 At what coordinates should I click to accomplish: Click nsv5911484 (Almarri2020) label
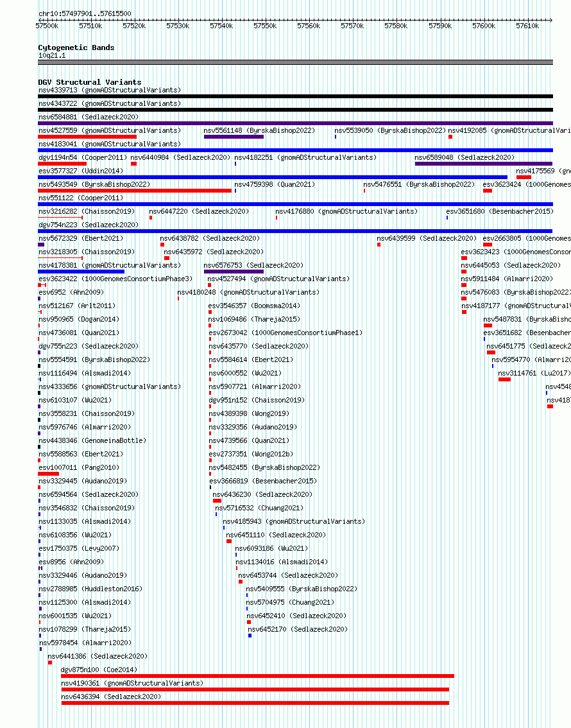[507, 279]
